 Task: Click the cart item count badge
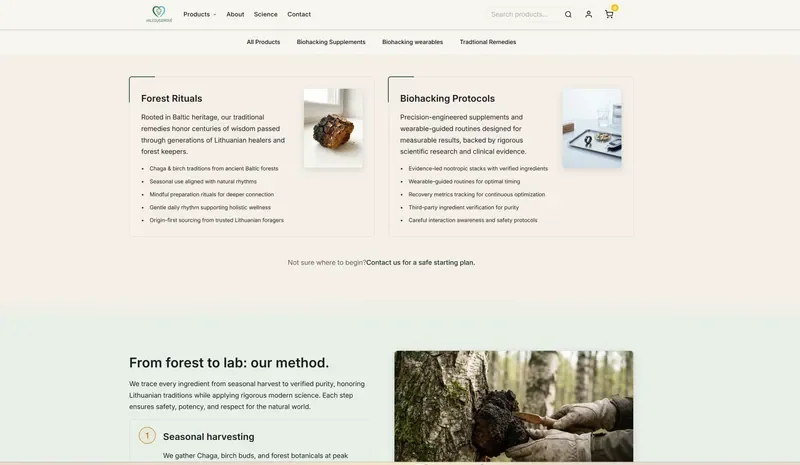click(615, 8)
